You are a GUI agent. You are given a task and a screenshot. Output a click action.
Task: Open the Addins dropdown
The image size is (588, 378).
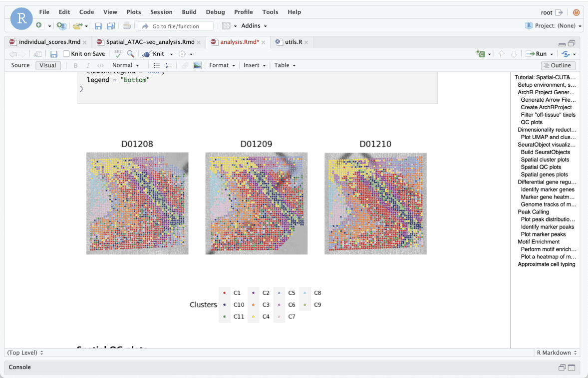tap(254, 26)
